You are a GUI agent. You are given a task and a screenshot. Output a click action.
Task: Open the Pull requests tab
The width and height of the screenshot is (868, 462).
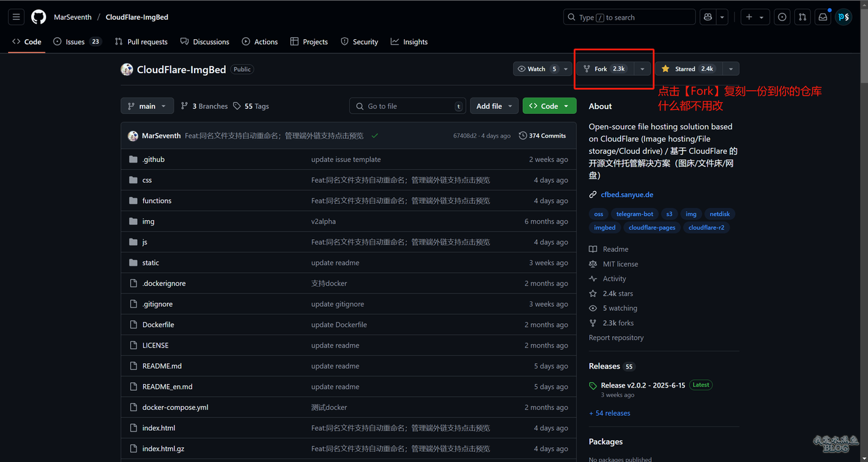coord(141,41)
